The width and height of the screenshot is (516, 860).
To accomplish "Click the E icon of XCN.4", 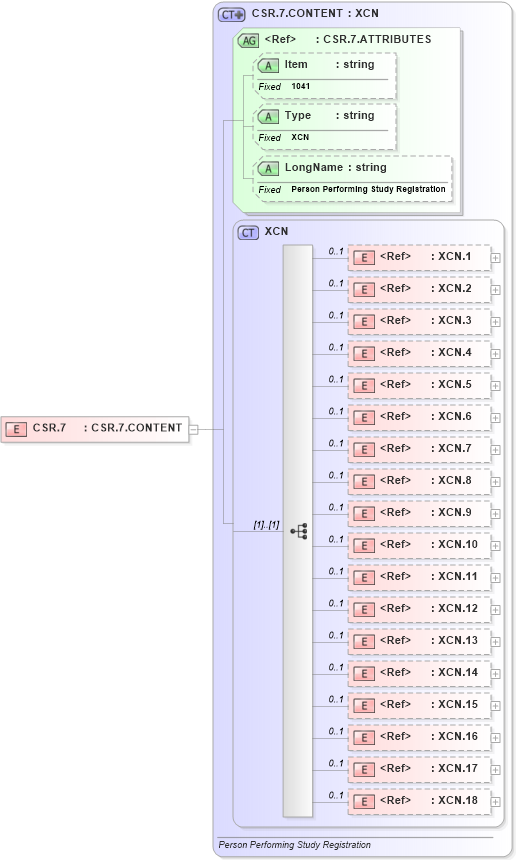I will coord(364,354).
